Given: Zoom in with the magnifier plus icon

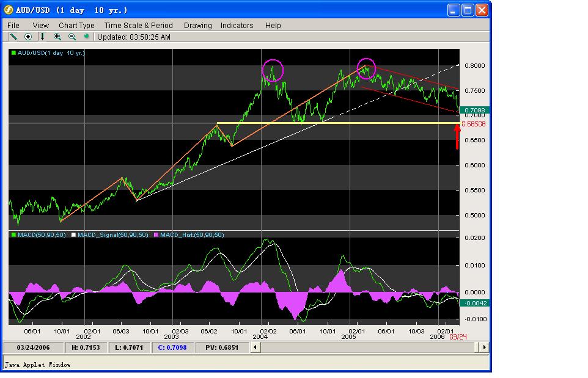Looking at the screenshot, I should tap(57, 37).
